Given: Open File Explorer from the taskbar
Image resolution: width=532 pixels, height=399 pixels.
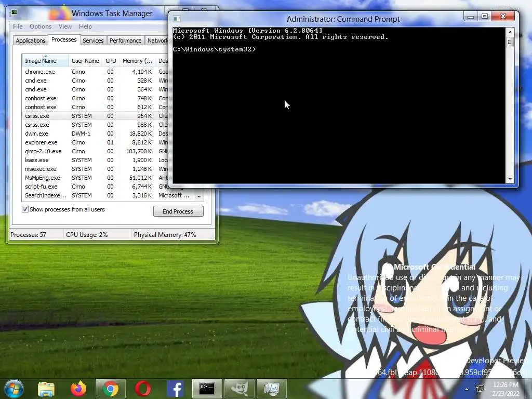Looking at the screenshot, I should (x=46, y=389).
